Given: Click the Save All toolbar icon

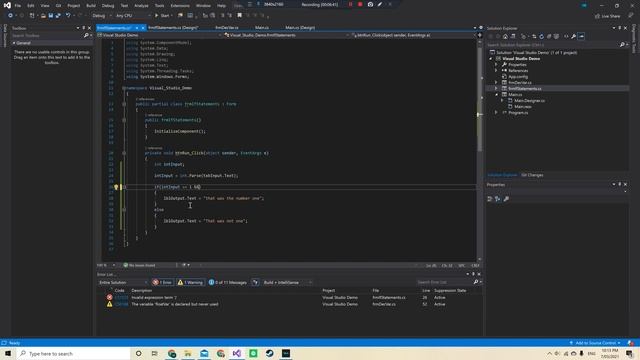Looking at the screenshot, I should [x=58, y=16].
